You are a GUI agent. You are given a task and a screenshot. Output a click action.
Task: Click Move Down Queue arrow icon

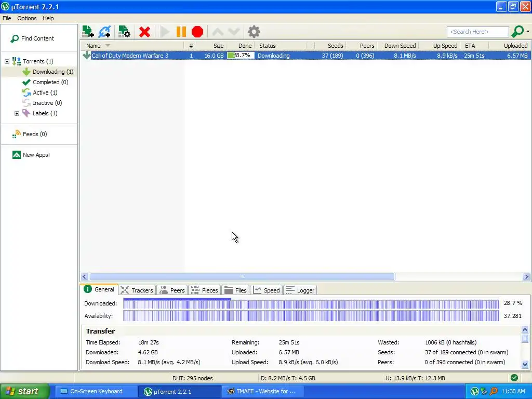coord(234,32)
